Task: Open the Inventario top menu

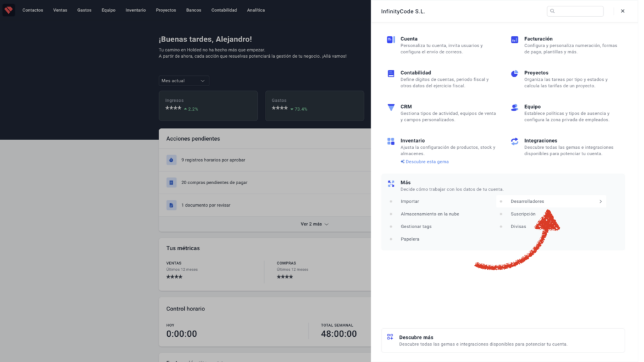Action: pyautogui.click(x=136, y=10)
